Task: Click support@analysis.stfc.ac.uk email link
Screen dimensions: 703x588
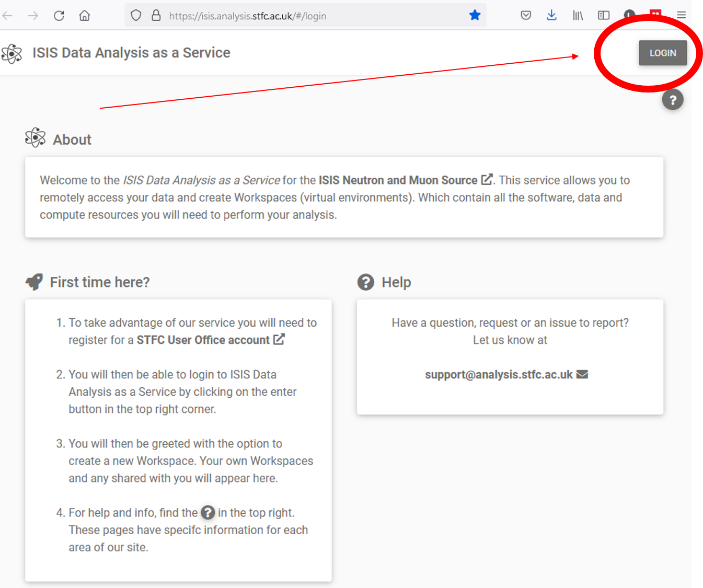Action: click(499, 375)
